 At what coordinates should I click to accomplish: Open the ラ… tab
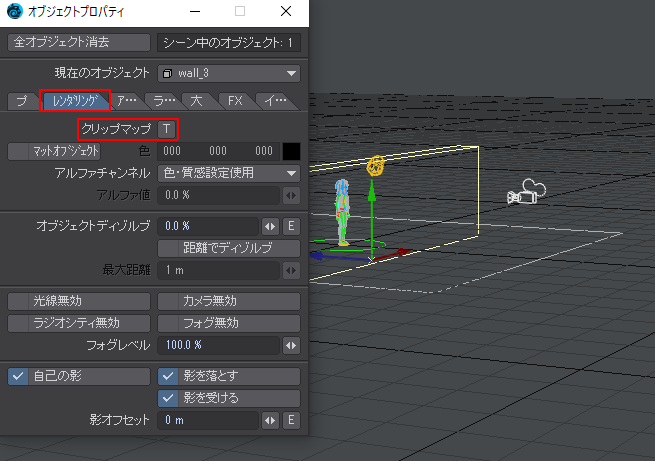pos(165,101)
